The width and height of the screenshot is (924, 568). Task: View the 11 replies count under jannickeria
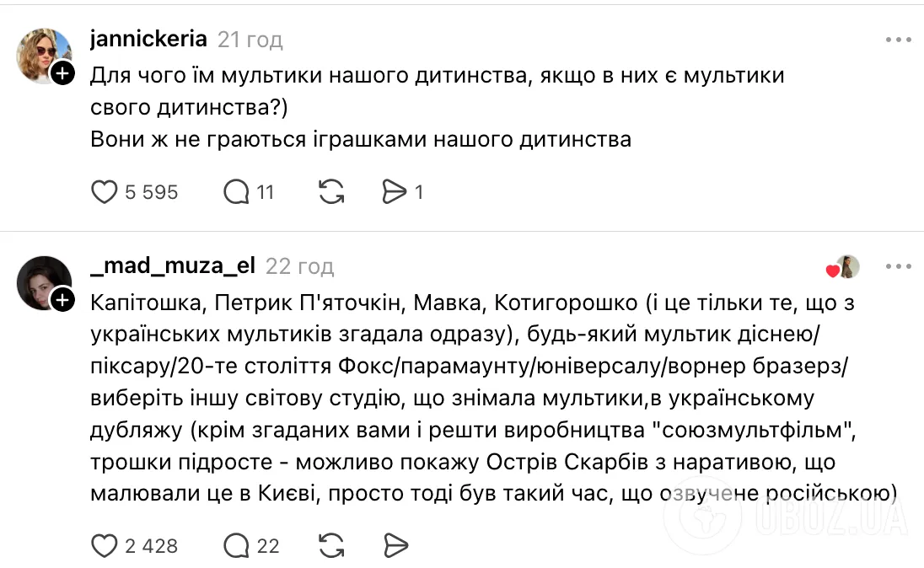coord(266,191)
